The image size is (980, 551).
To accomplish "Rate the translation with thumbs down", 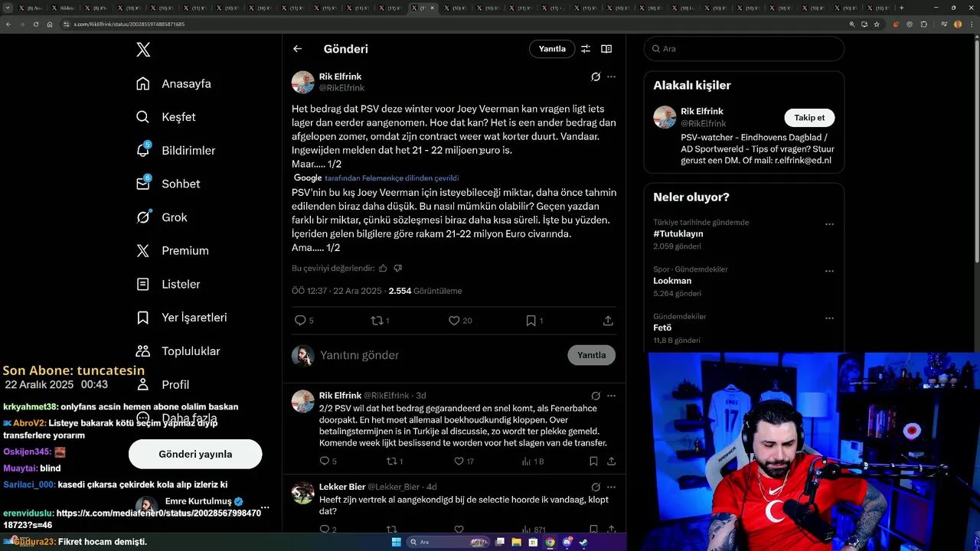I will pos(397,269).
